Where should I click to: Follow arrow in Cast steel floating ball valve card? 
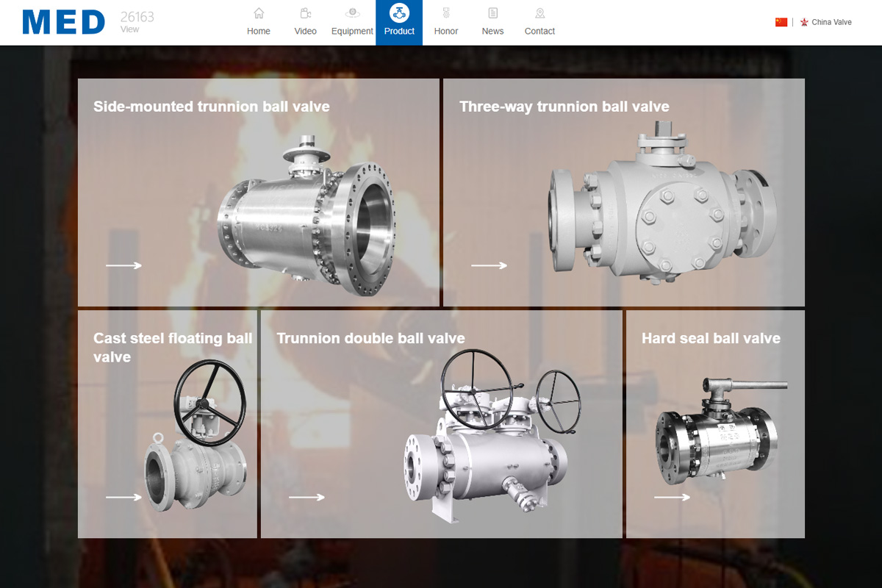point(123,497)
